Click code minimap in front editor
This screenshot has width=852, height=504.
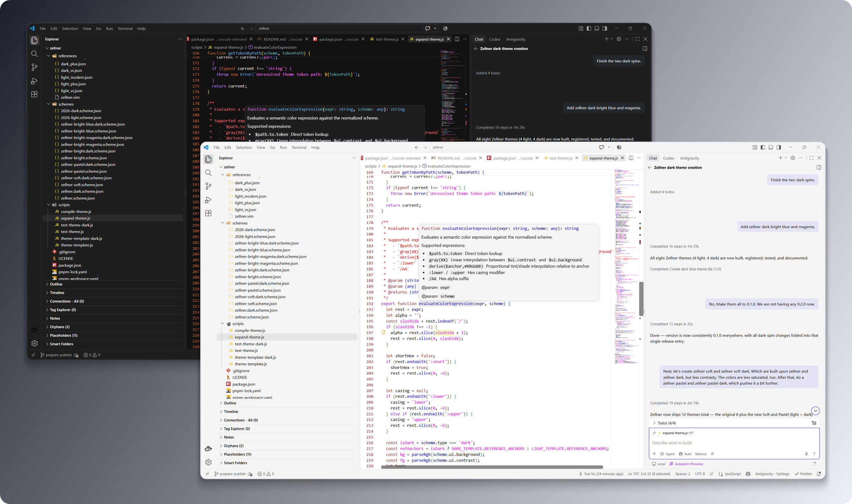627,266
